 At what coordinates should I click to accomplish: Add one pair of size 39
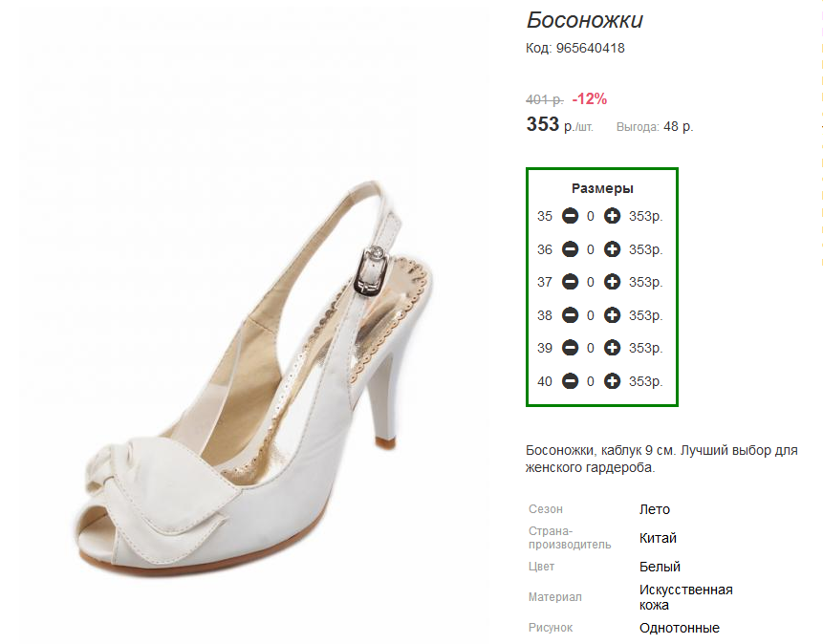click(612, 348)
